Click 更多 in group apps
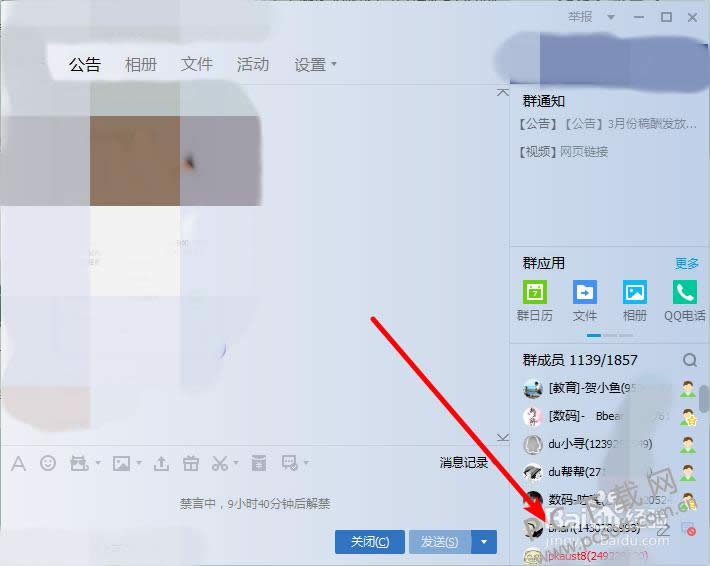The height and width of the screenshot is (566, 710). coord(687,263)
